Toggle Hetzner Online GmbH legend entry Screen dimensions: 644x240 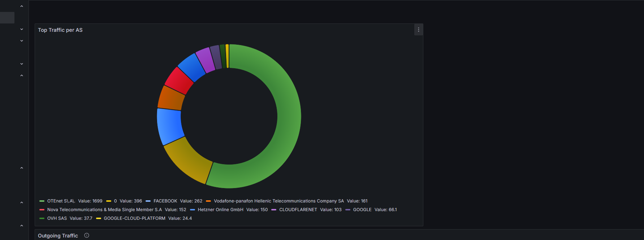point(220,210)
